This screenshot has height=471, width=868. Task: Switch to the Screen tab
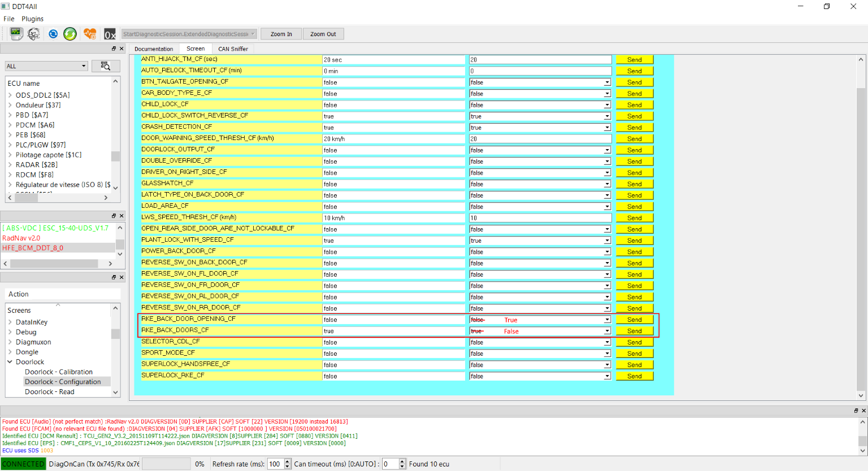196,49
